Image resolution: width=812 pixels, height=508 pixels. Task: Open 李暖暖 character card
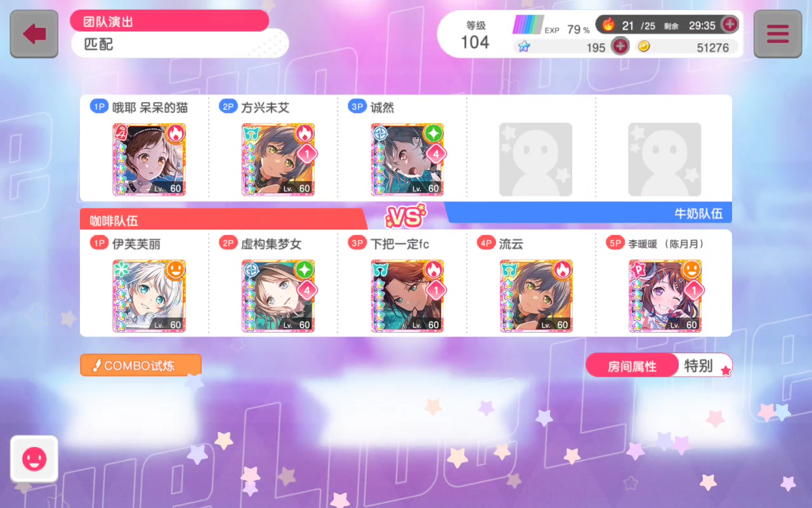click(665, 296)
